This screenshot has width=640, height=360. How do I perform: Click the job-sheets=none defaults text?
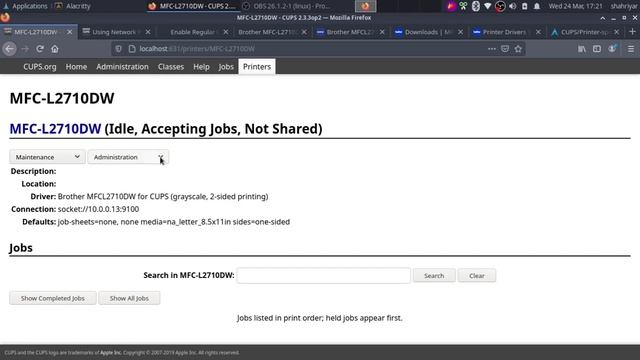coord(174,222)
